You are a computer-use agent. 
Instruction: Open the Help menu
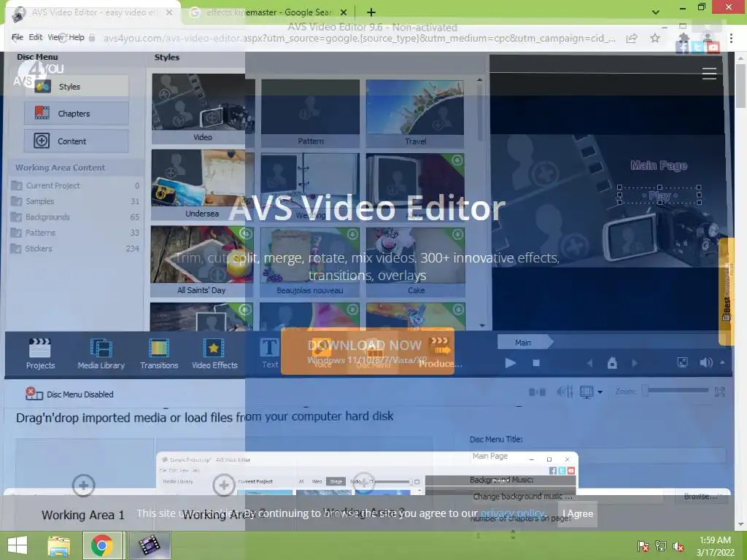point(76,37)
